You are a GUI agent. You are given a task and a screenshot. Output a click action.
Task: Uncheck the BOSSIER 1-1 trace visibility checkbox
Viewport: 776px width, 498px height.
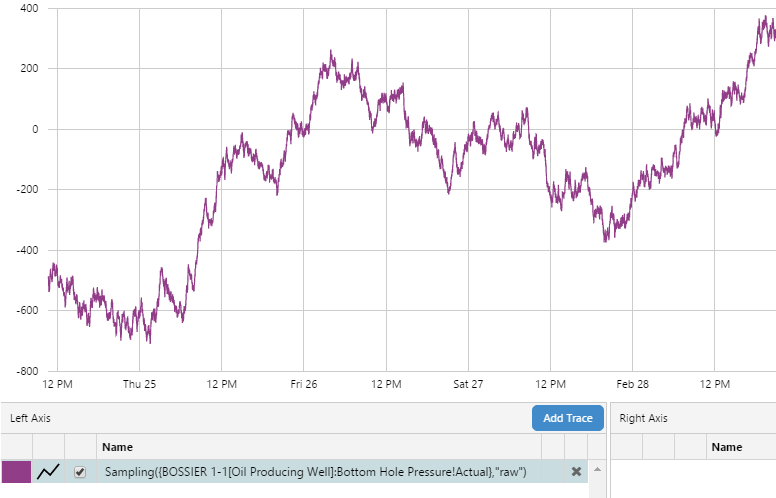pos(80,472)
